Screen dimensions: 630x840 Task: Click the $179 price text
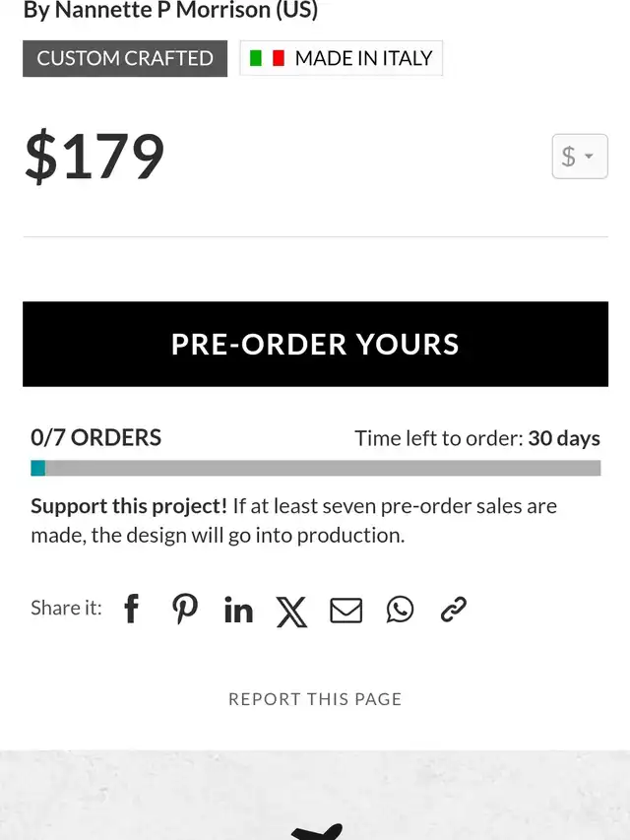(94, 156)
